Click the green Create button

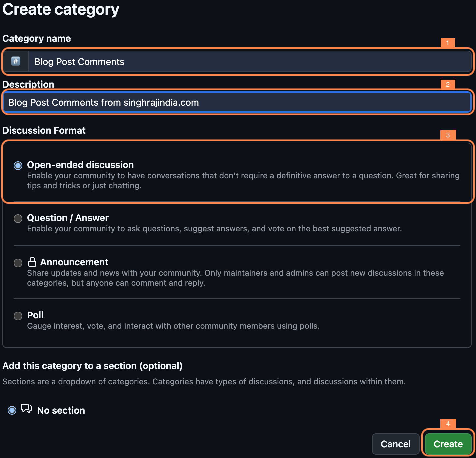point(448,444)
